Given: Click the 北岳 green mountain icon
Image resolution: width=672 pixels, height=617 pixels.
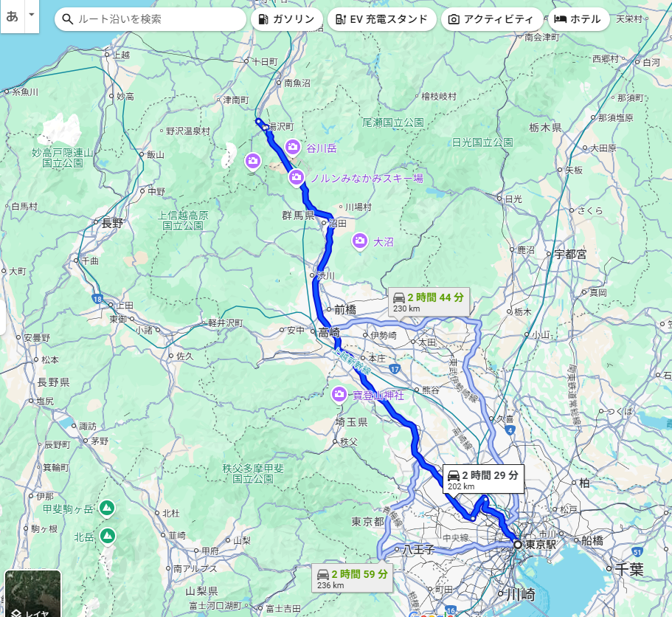Looking at the screenshot, I should pyautogui.click(x=108, y=536).
